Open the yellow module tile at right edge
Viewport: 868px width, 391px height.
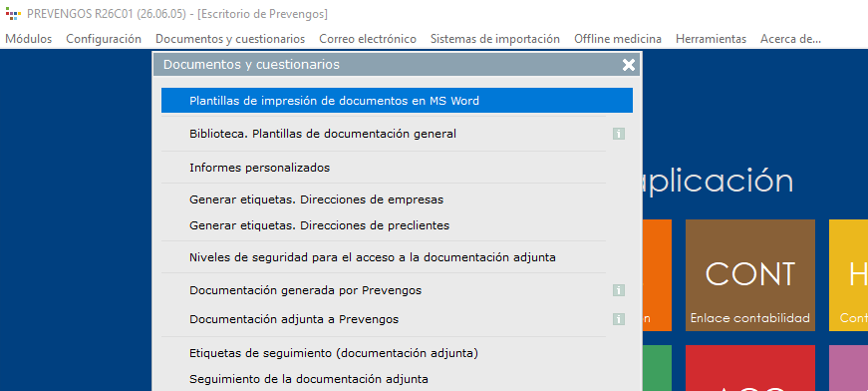pos(849,275)
